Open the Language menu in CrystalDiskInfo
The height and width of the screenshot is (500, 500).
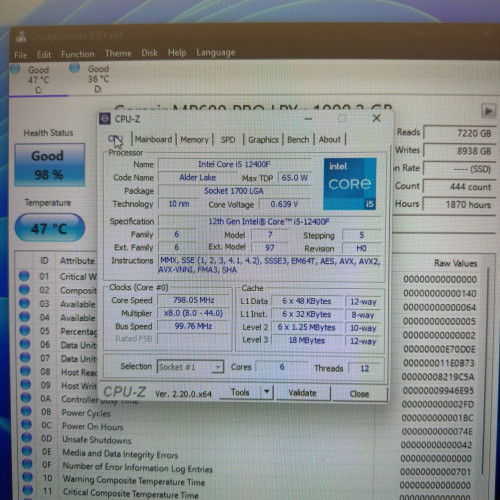216,52
